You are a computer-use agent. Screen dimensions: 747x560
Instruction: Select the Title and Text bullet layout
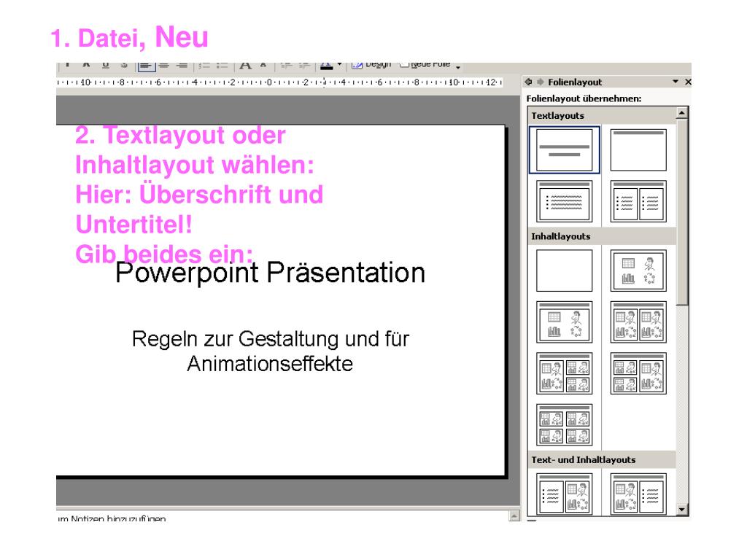coord(564,201)
